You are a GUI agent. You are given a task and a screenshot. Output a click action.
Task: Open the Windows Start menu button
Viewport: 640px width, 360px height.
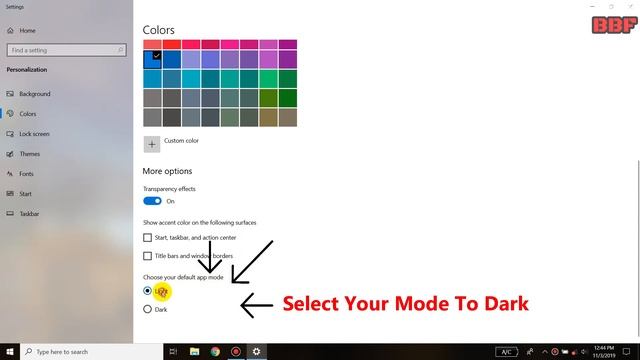[x=10, y=351]
